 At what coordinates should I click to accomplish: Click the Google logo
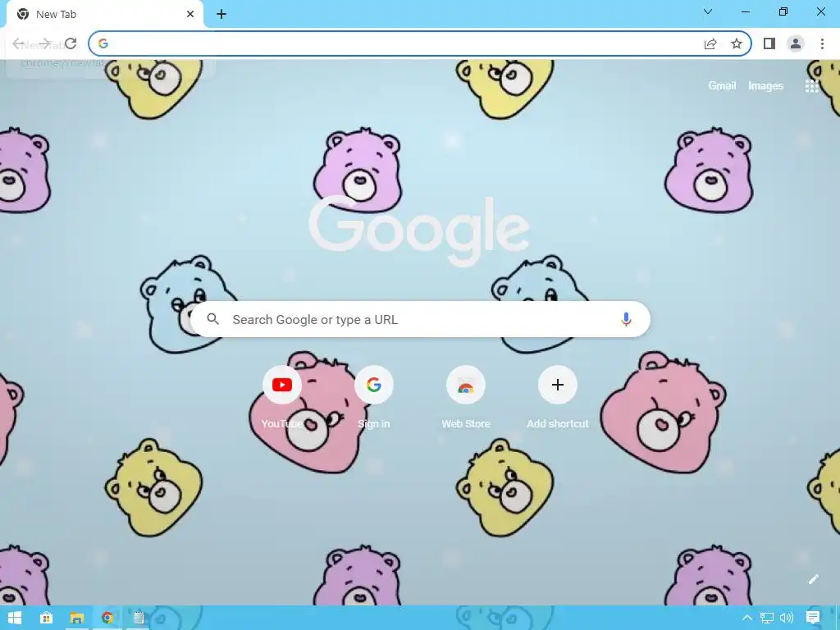coord(419,230)
